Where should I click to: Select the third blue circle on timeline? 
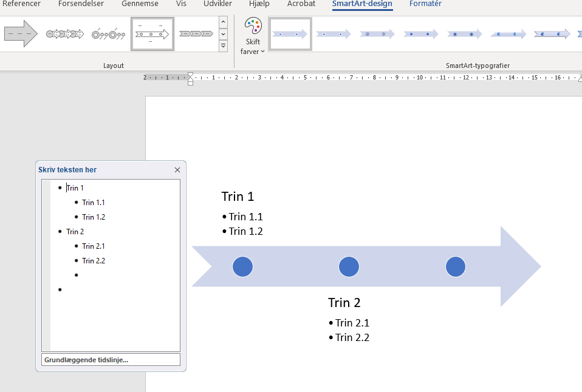click(x=455, y=267)
